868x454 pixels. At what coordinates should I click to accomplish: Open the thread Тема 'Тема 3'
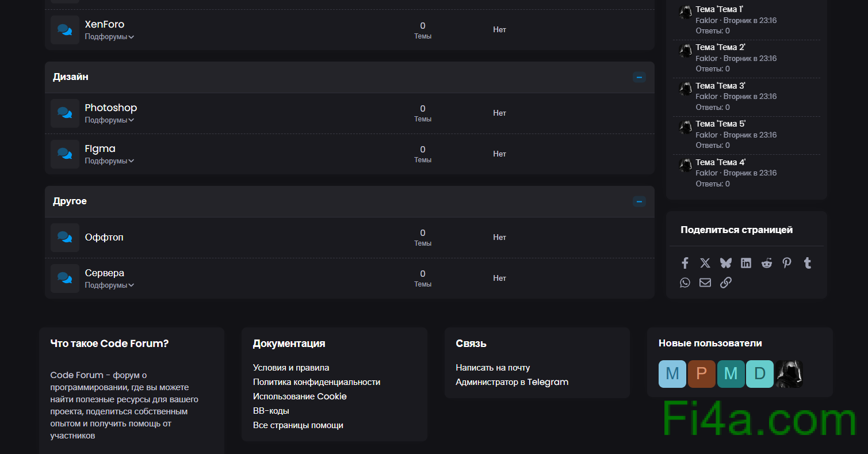[720, 86]
